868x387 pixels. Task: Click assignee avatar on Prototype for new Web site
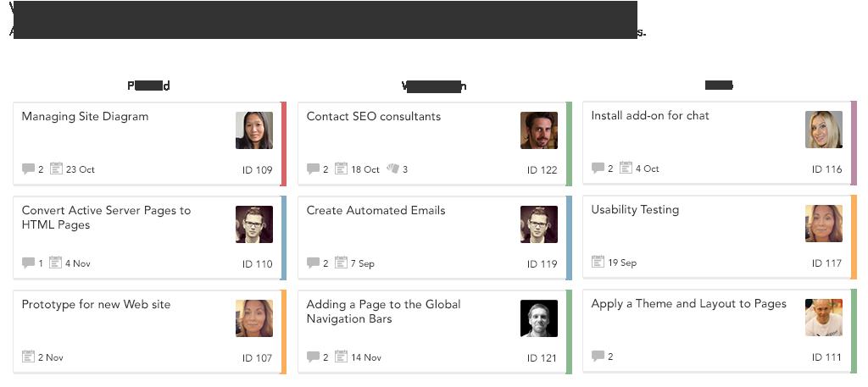coord(254,318)
